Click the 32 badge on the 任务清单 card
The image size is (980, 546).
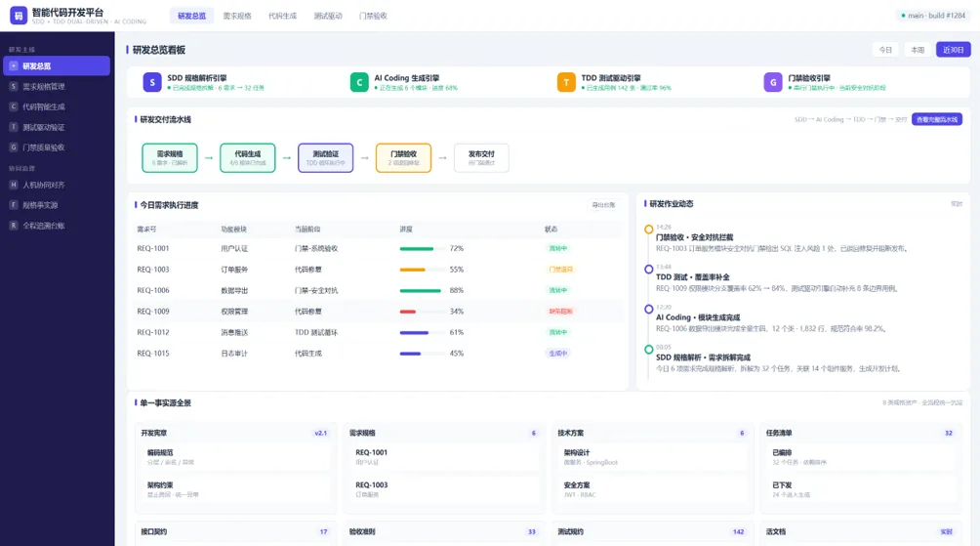(949, 433)
